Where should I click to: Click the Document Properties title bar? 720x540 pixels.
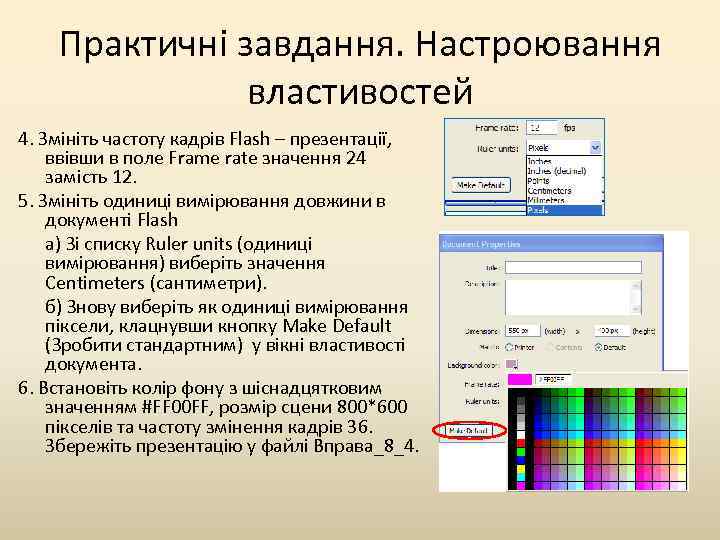tap(551, 244)
